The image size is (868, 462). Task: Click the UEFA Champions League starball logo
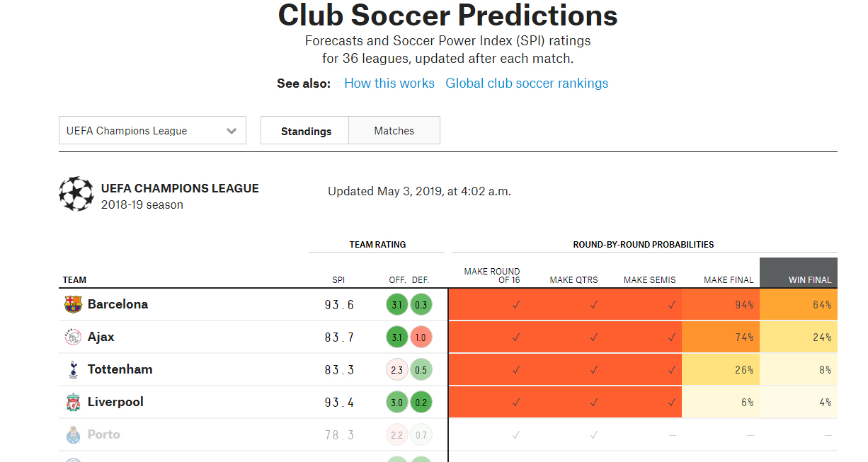pyautogui.click(x=76, y=195)
